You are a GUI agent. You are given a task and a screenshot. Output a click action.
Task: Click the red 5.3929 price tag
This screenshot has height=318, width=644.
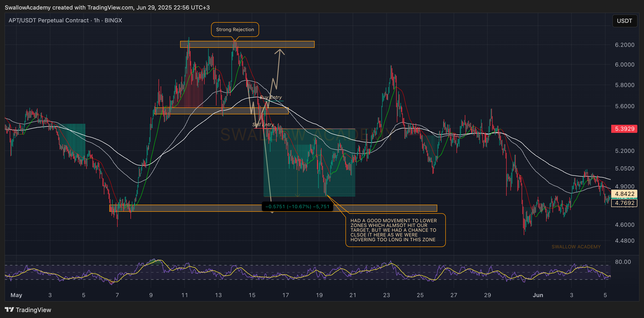624,129
